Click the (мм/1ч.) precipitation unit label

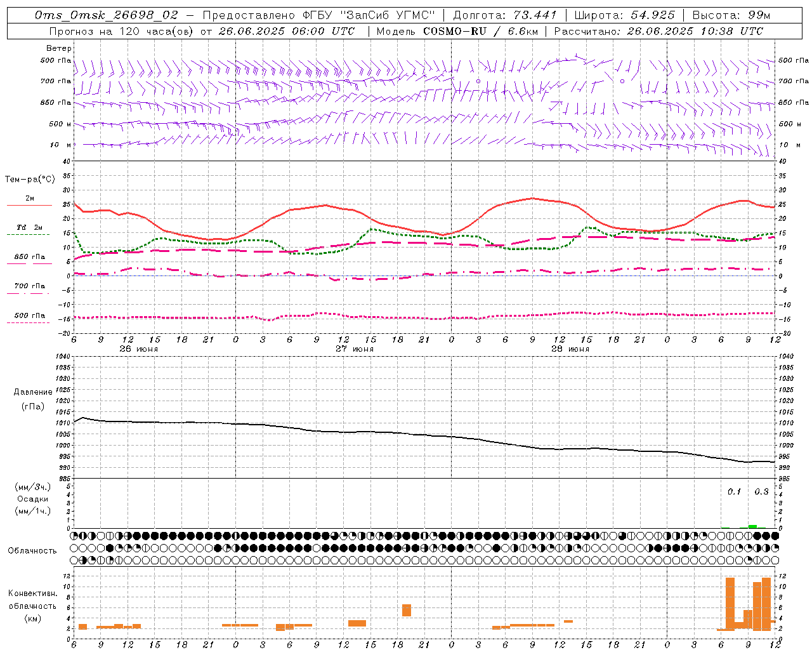[32, 511]
